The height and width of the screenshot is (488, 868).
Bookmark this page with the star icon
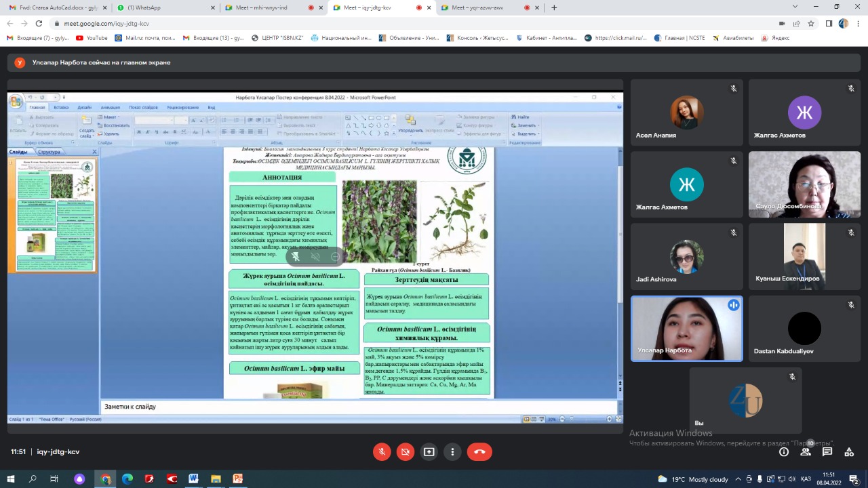coord(811,23)
